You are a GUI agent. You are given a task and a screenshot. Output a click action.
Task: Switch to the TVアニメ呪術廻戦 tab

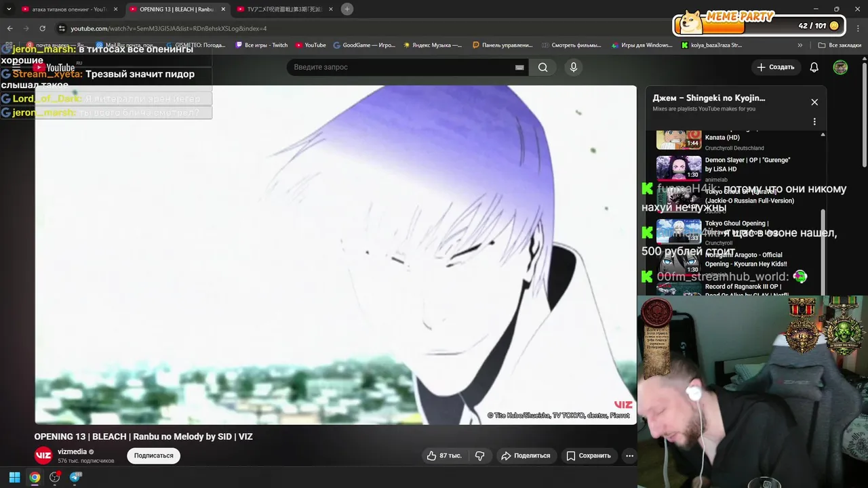pos(283,9)
